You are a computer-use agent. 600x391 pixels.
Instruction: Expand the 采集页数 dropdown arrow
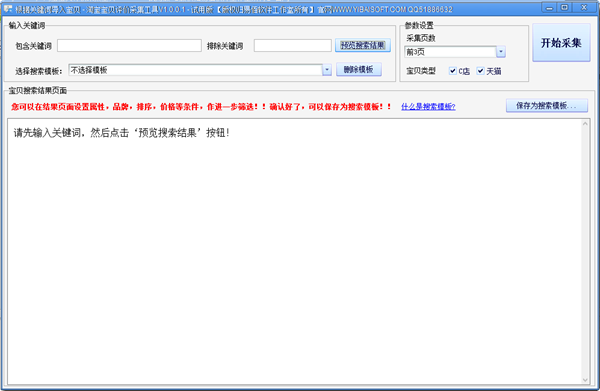point(501,52)
